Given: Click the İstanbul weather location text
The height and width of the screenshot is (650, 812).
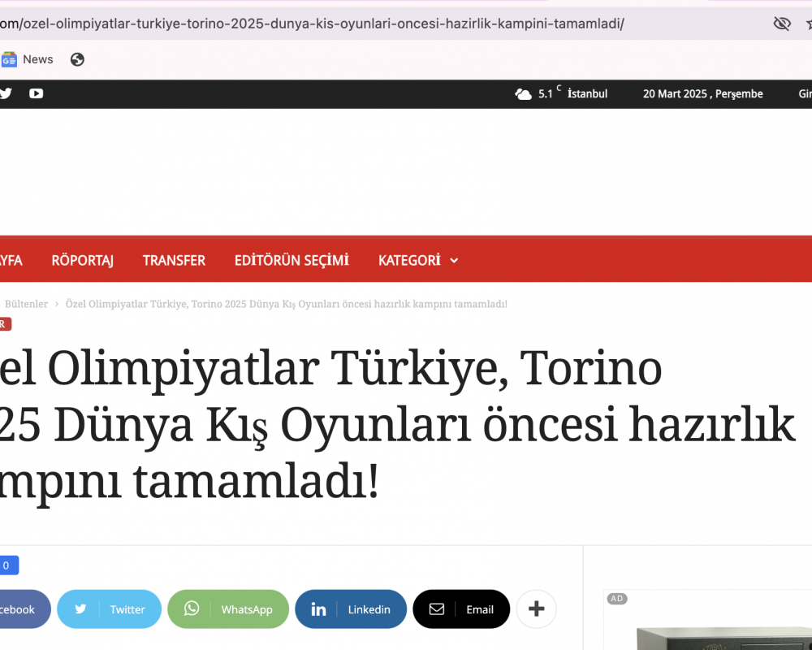Looking at the screenshot, I should coord(587,94).
